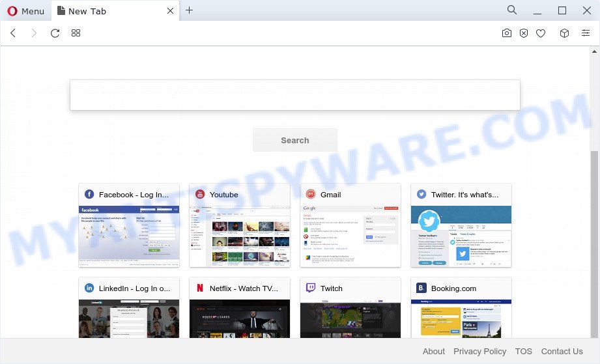Add page to bookmarks heart icon
Image resolution: width=600 pixels, height=364 pixels.
point(541,33)
